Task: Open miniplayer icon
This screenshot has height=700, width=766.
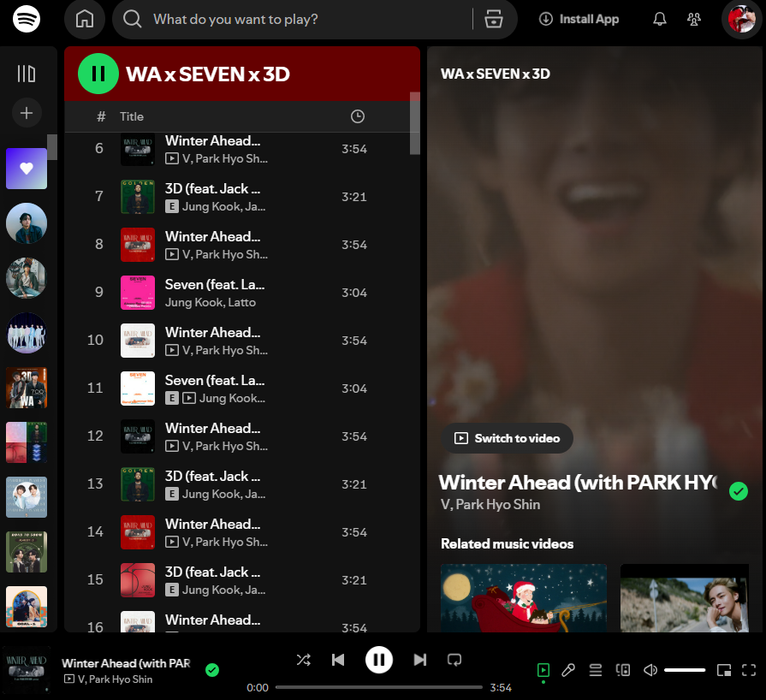Action: click(724, 670)
